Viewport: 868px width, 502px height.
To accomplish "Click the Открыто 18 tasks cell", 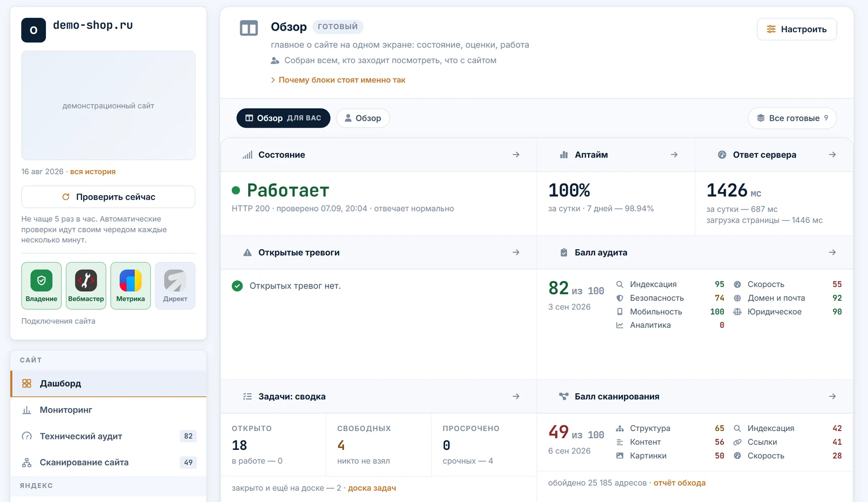I will point(273,445).
